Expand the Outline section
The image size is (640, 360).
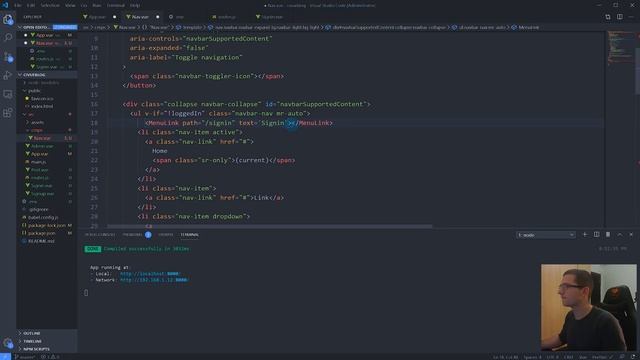(47, 333)
